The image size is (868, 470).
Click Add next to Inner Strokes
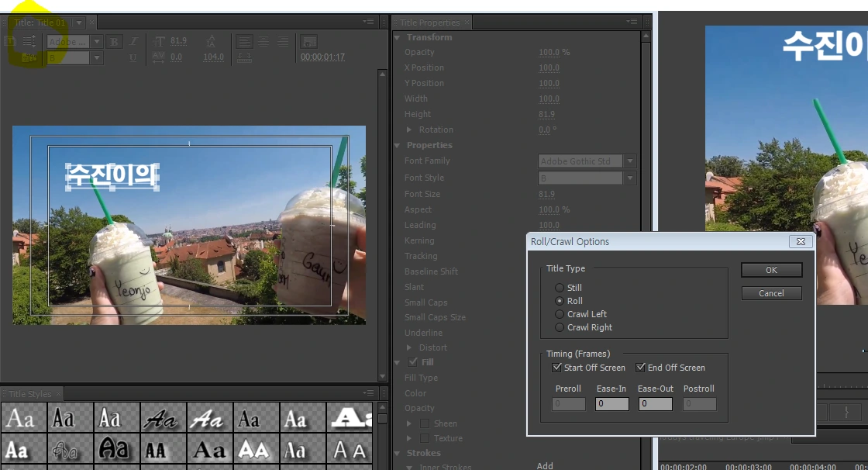(x=545, y=465)
